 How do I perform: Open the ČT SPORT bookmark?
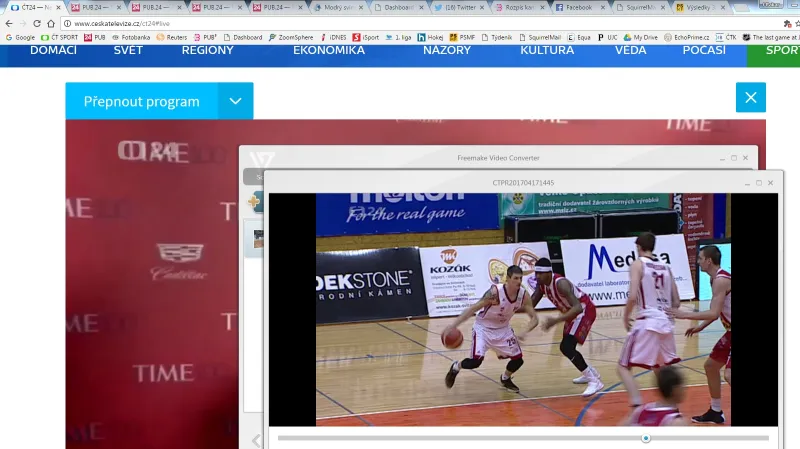60,37
